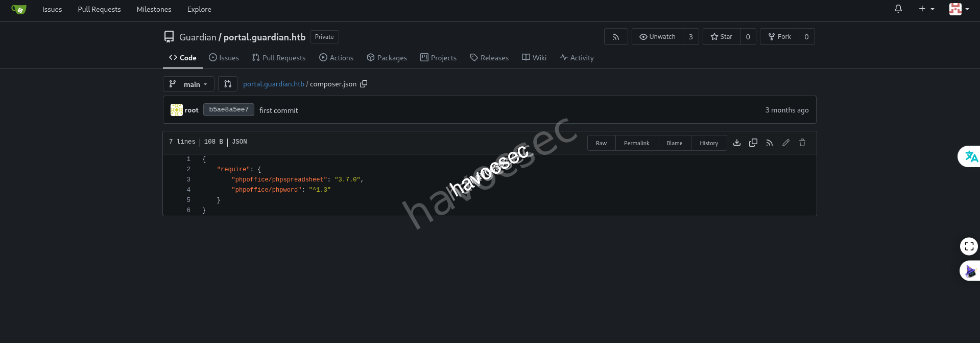Delete the file with trash icon
This screenshot has width=980, height=343.
click(x=802, y=143)
